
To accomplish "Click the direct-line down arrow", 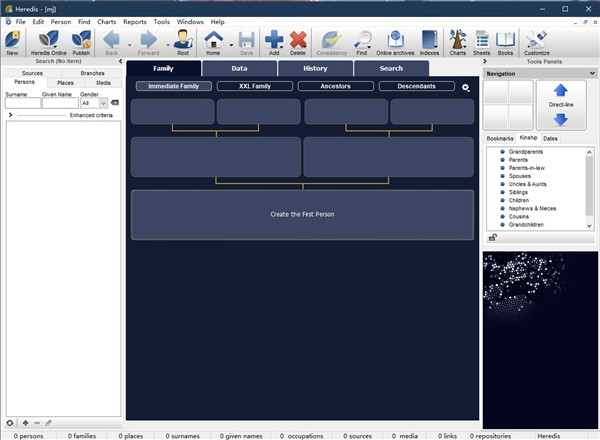I will [561, 119].
